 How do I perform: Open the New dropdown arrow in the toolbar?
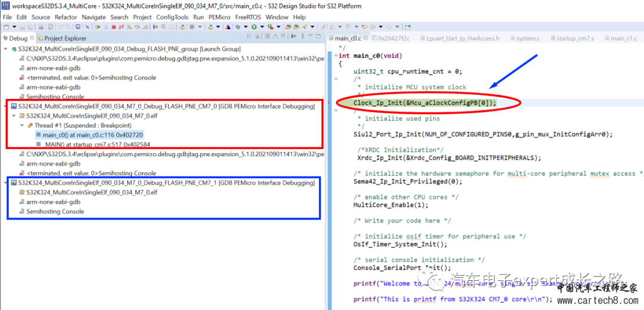coord(14,27)
